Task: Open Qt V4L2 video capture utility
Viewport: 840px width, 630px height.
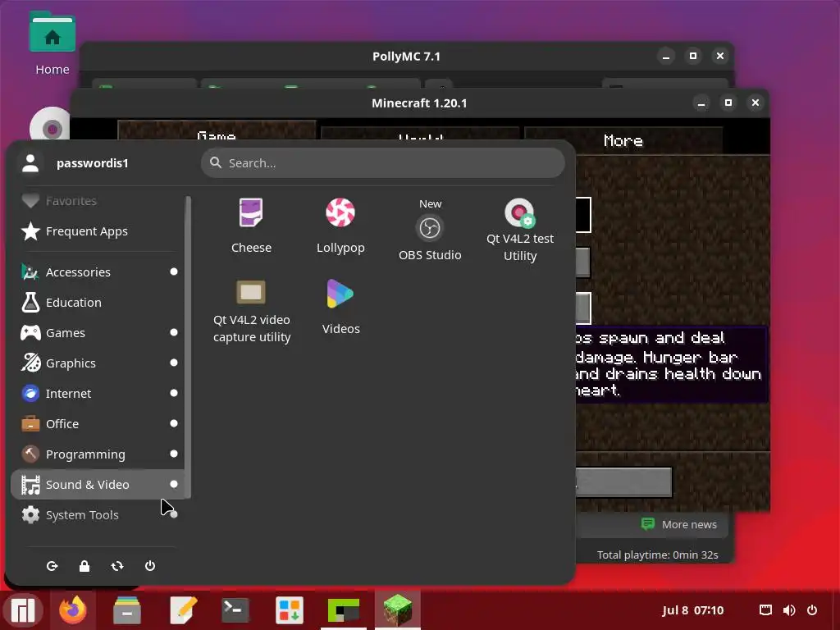Action: (251, 312)
